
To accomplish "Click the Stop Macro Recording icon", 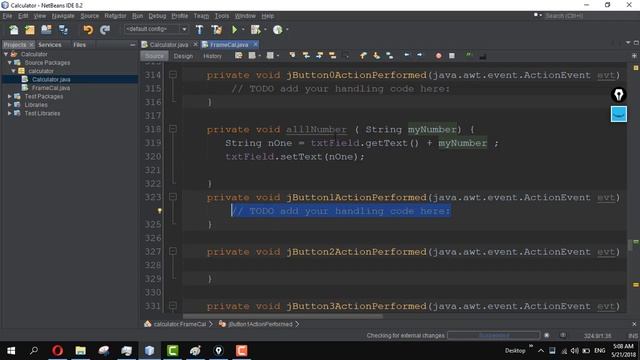I will point(452,56).
